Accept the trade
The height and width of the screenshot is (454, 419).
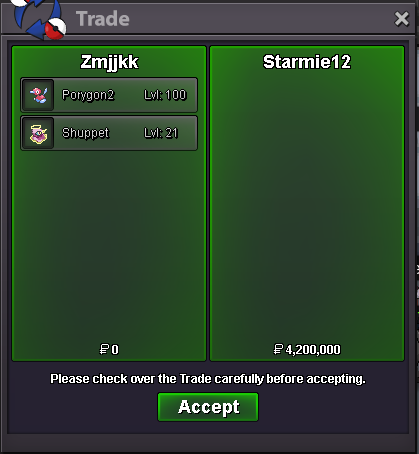[x=208, y=407]
